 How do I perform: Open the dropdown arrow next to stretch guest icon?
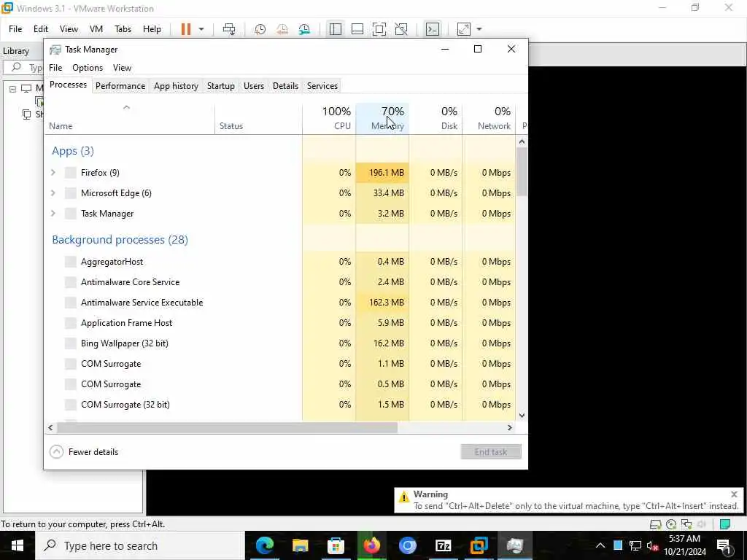(x=479, y=29)
